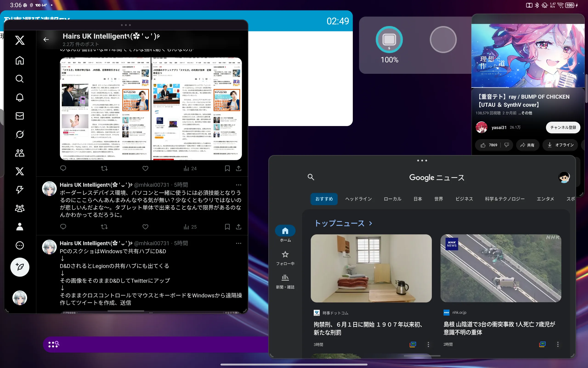Image resolution: width=588 pixels, height=368 pixels.
Task: Expand トップニュース section chevron
Action: pyautogui.click(x=370, y=223)
